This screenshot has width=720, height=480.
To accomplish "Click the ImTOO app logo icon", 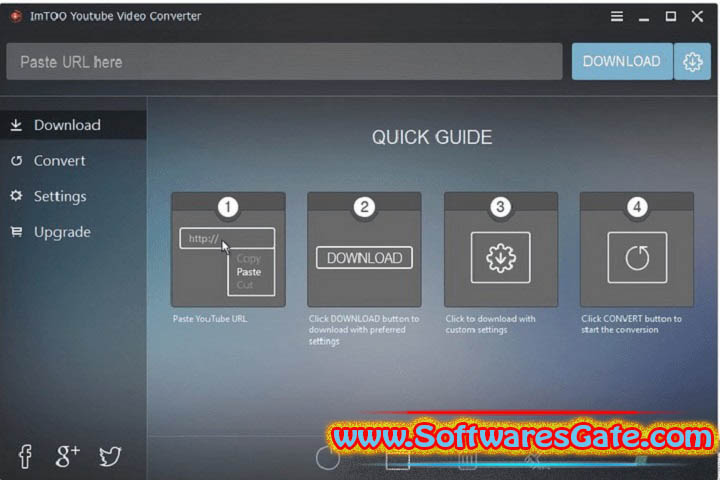I will [17, 17].
